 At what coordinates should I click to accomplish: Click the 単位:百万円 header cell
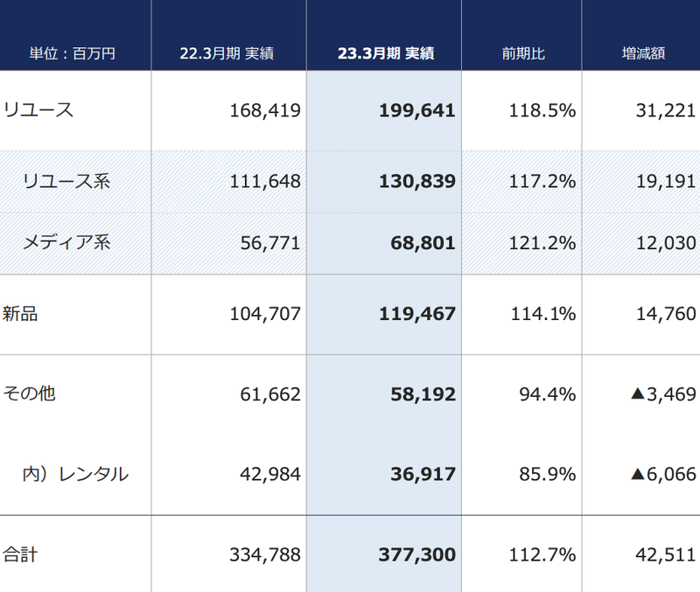click(73, 53)
